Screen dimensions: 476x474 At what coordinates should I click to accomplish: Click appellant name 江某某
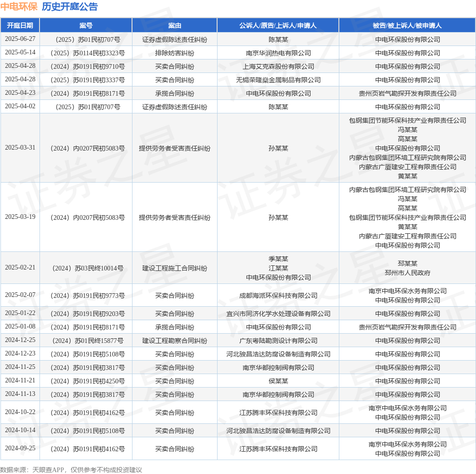tap(278, 268)
